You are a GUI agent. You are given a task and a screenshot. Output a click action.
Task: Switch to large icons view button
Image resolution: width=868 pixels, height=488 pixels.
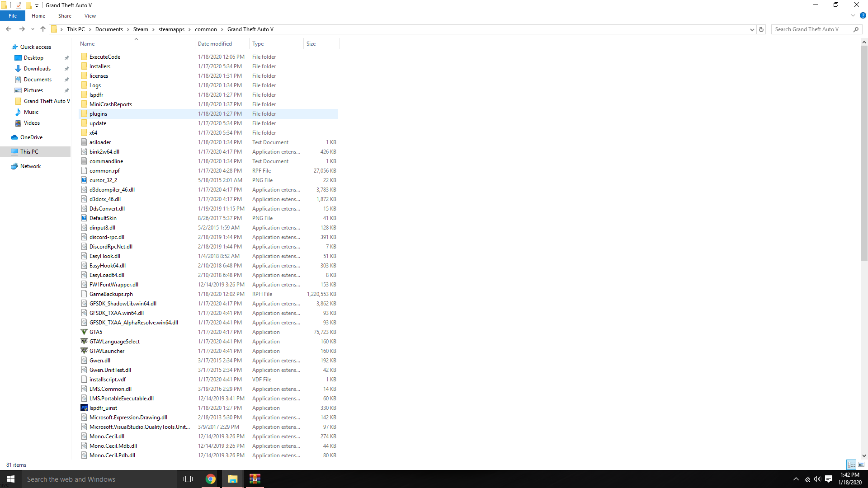(x=861, y=465)
